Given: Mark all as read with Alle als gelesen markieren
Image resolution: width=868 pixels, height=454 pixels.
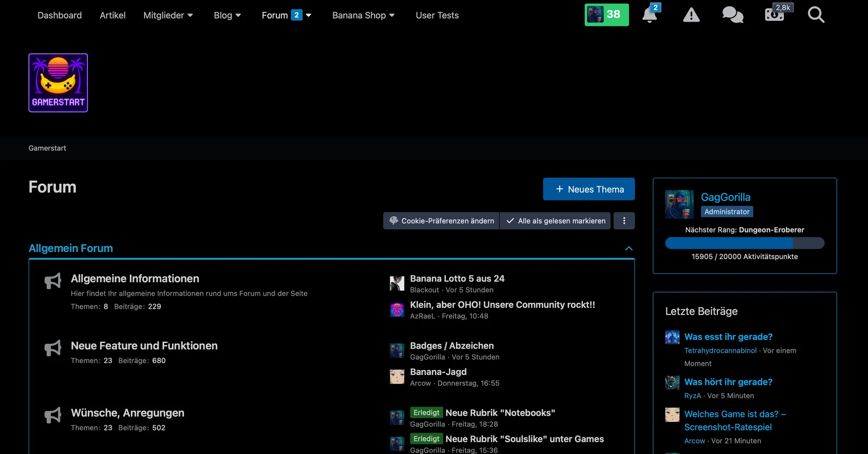Looking at the screenshot, I should [555, 221].
